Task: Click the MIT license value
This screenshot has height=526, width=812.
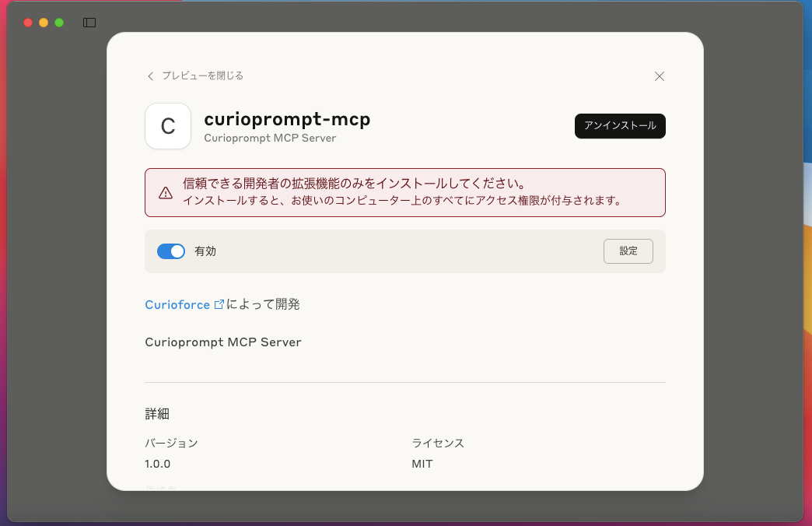Action: [422, 464]
